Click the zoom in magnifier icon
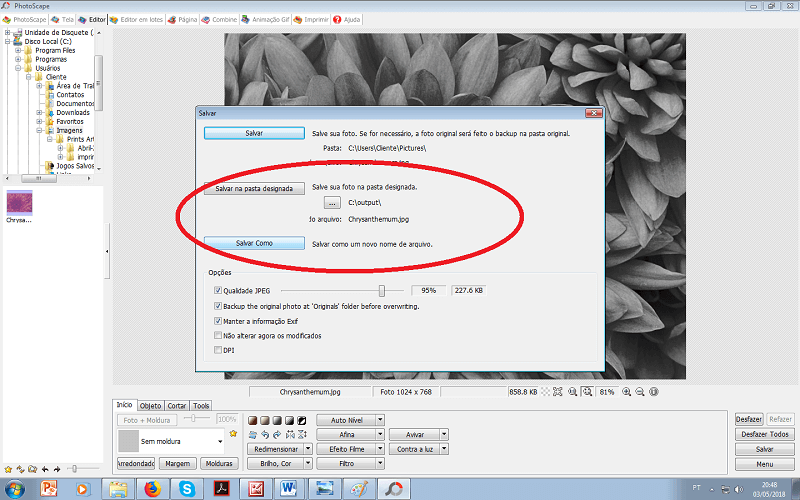The image size is (800, 500). click(x=626, y=392)
